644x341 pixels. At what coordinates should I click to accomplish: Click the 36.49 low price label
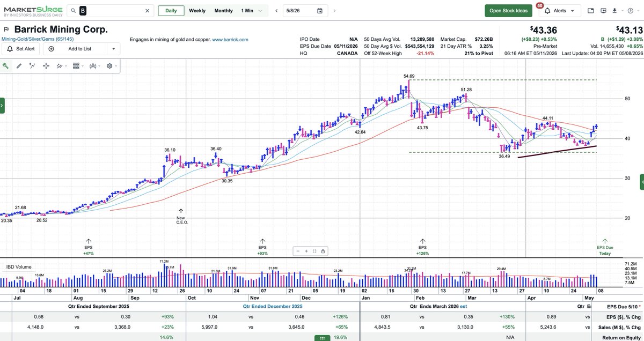505,156
